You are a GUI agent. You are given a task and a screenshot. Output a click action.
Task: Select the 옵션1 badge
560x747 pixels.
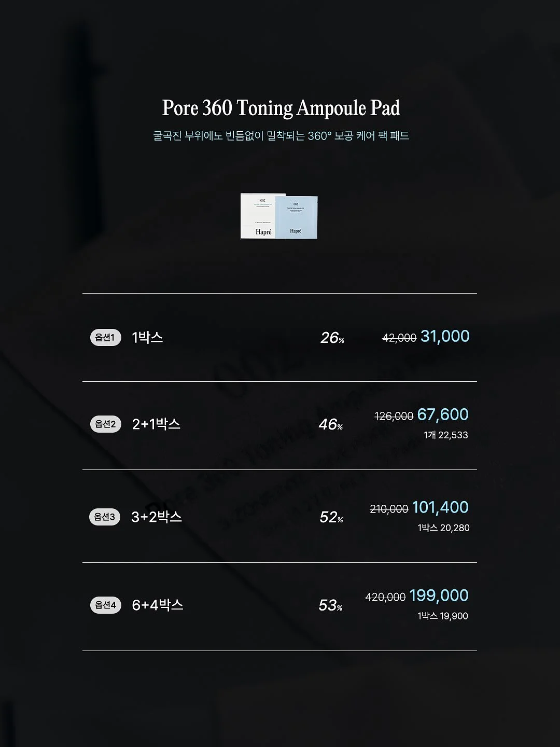pos(105,337)
